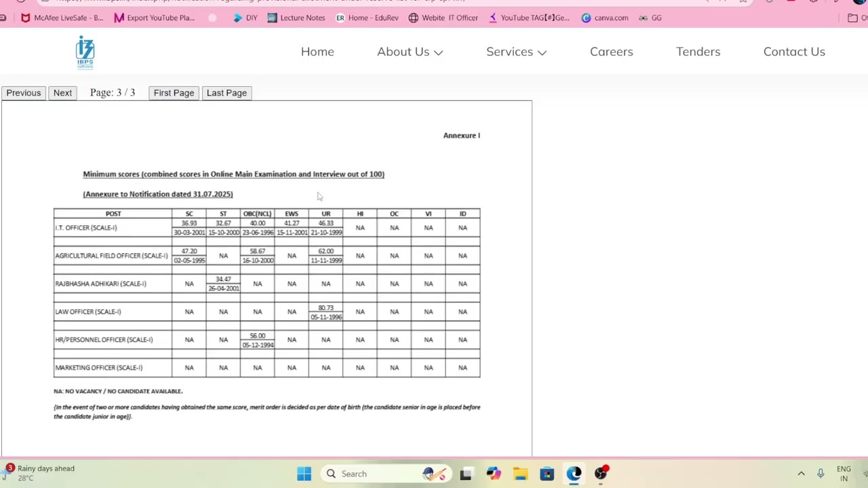868x488 pixels.
Task: Open the Careers page
Action: tap(612, 52)
